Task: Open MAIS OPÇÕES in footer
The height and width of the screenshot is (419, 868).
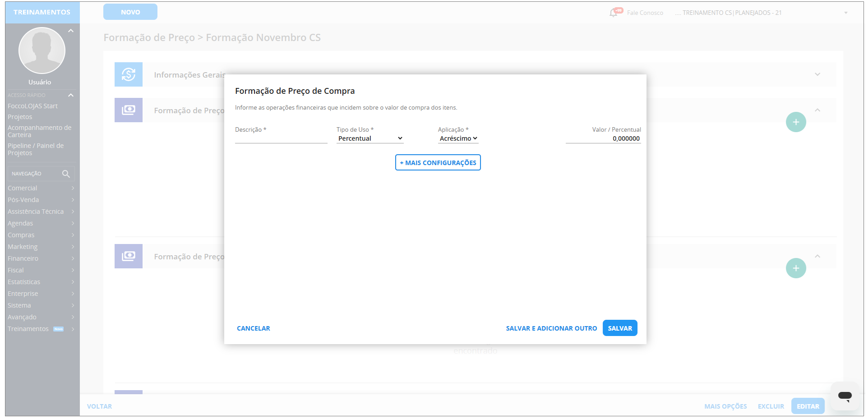Action: pyautogui.click(x=725, y=406)
